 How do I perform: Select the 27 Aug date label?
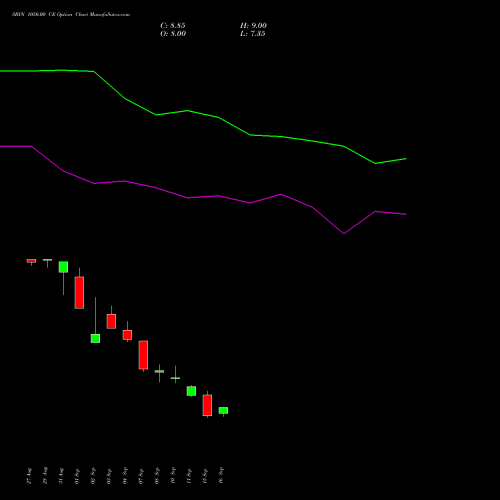pos(29,476)
